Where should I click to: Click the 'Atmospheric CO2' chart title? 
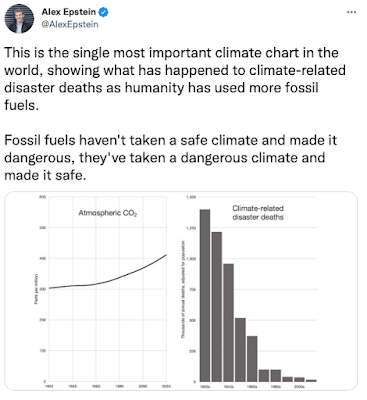point(108,213)
